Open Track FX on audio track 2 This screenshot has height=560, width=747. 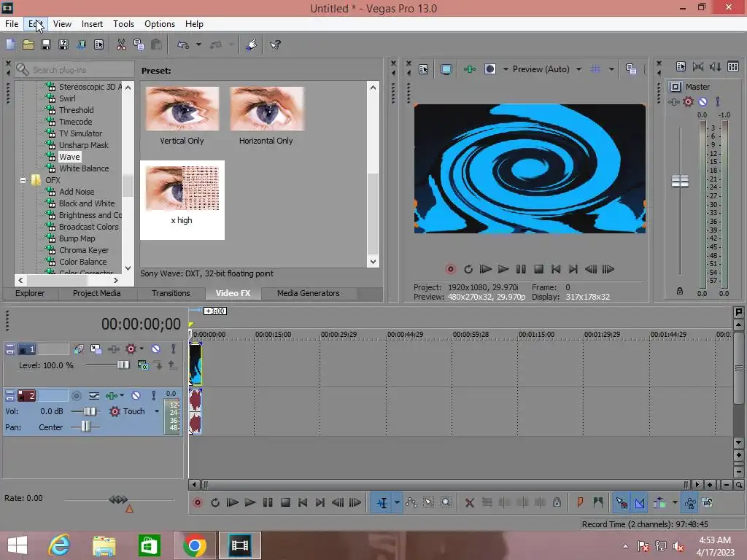[111, 396]
